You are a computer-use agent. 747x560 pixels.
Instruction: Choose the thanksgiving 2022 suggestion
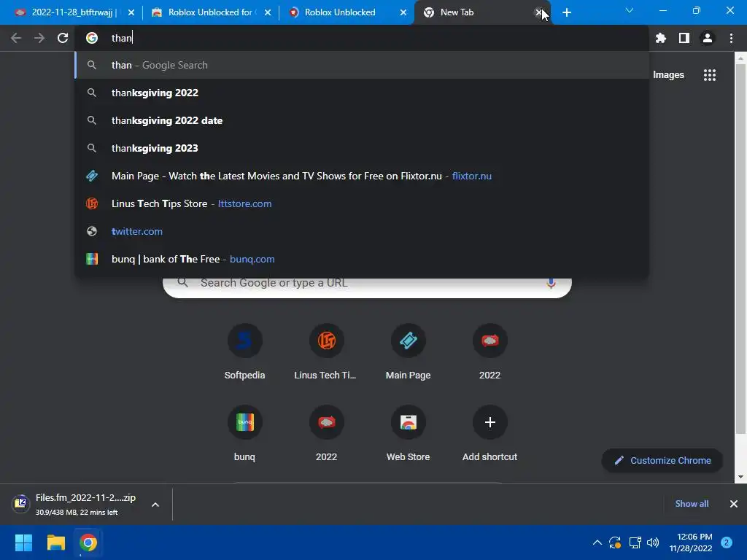point(362,93)
